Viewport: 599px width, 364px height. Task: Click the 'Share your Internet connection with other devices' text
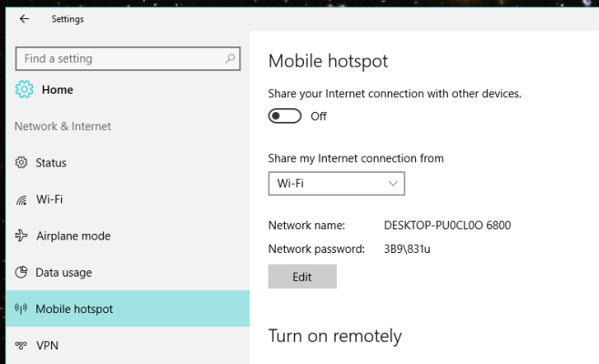point(394,94)
